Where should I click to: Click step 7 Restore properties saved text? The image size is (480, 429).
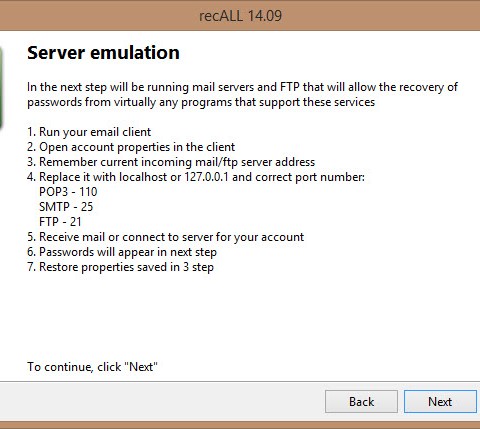pyautogui.click(x=121, y=267)
